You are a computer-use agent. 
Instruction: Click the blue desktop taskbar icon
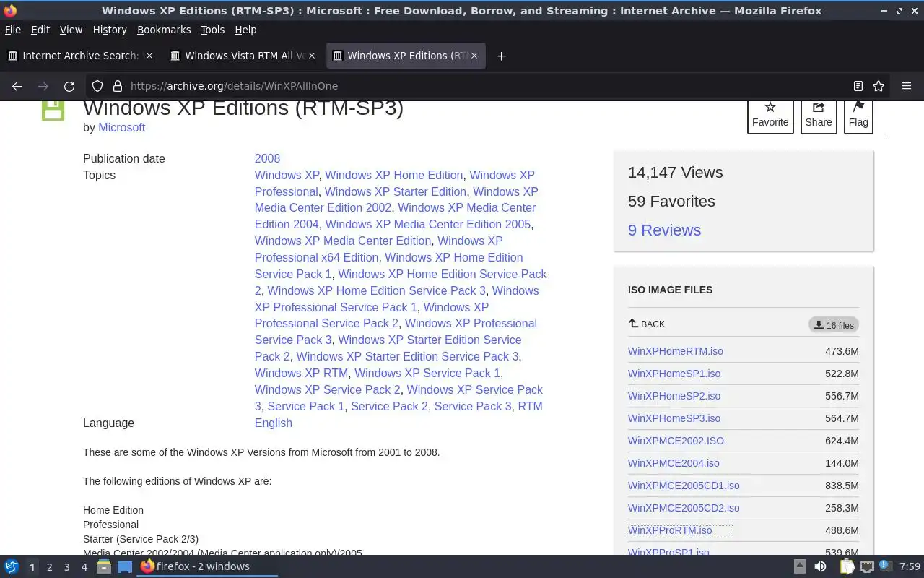(125, 566)
